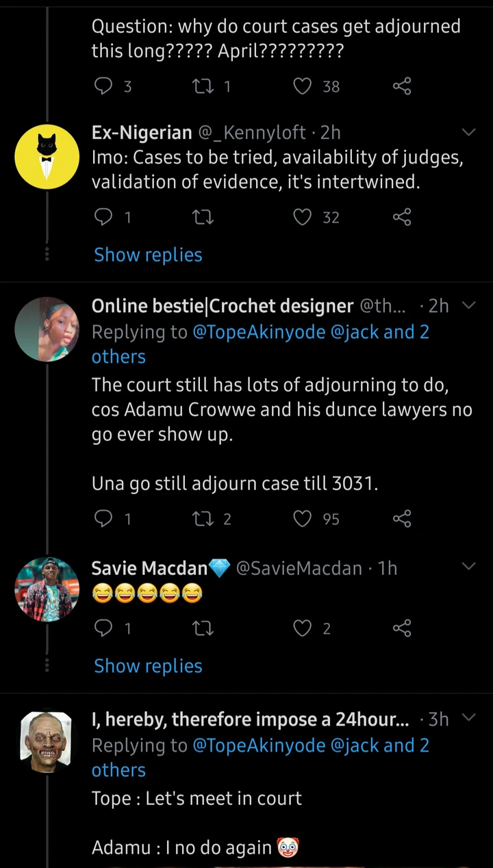Image resolution: width=493 pixels, height=868 pixels.
Task: Open options chevron on Online bestie tweet
Action: point(469,305)
